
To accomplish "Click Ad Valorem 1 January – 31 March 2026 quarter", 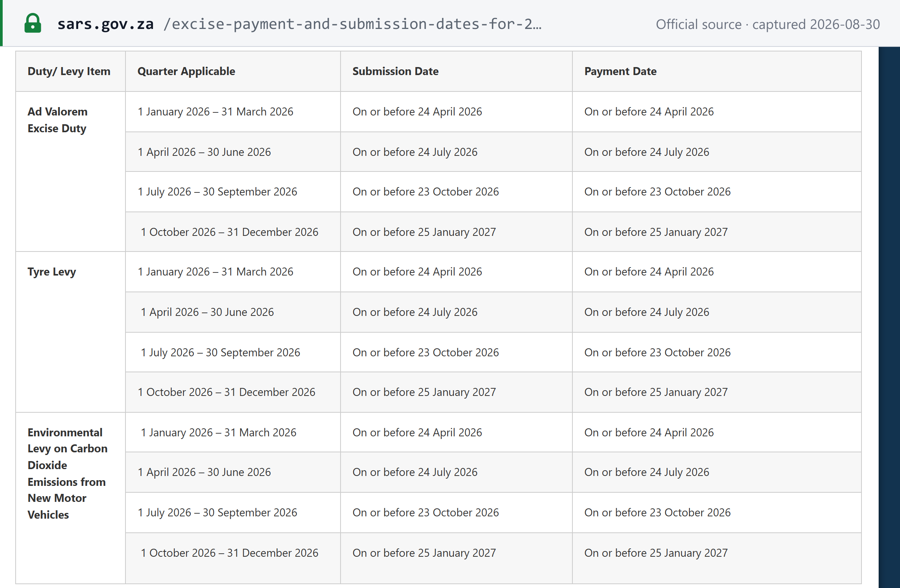I will pyautogui.click(x=215, y=112).
